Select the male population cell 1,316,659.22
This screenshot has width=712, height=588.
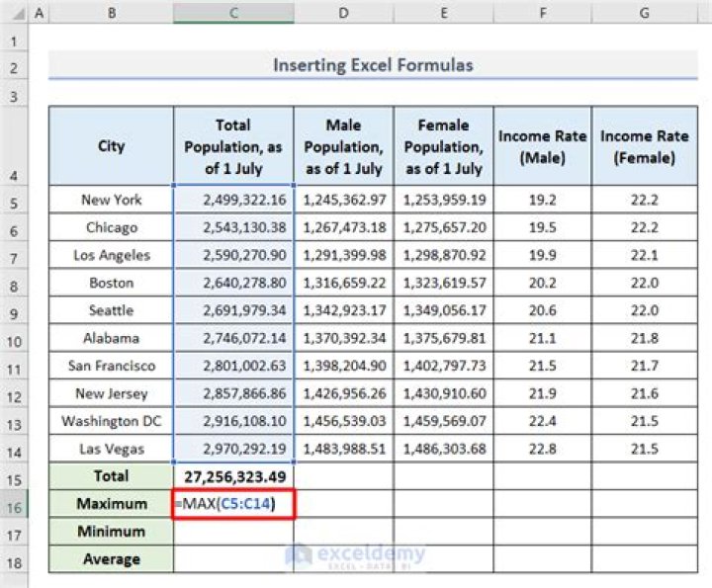(344, 283)
